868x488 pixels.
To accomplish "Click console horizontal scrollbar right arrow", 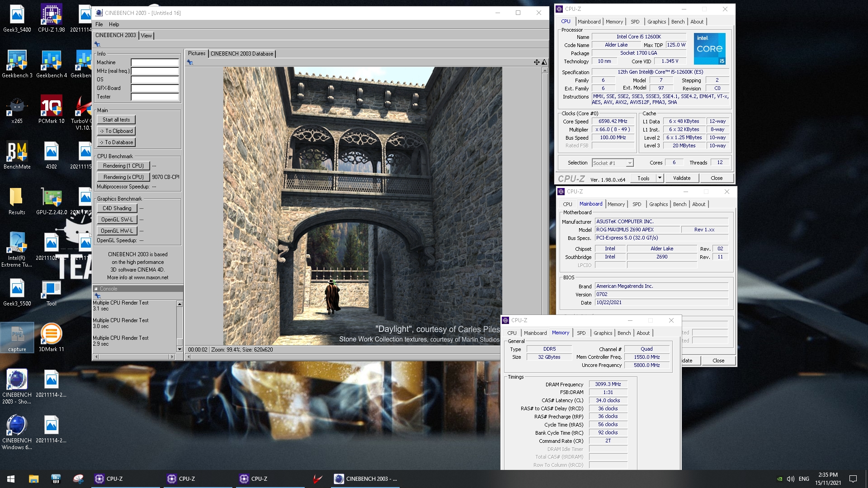I will [172, 357].
